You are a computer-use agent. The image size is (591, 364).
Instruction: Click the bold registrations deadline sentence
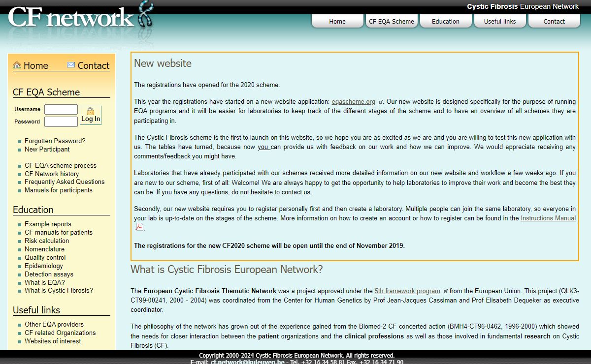pyautogui.click(x=269, y=245)
